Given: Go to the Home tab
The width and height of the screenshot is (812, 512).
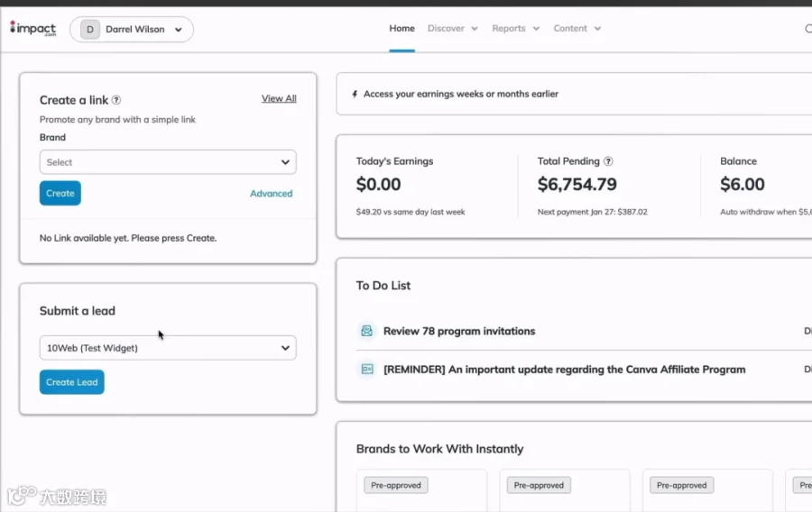Looking at the screenshot, I should (x=401, y=29).
